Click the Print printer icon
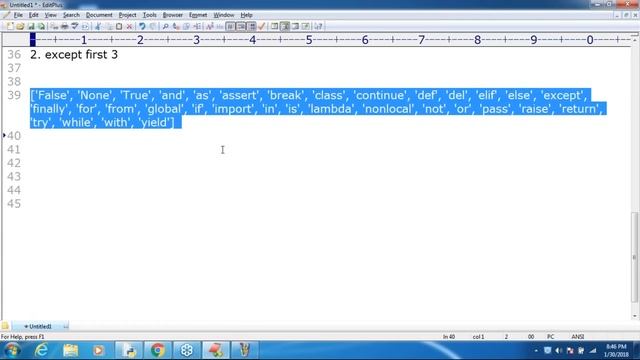 click(64, 27)
